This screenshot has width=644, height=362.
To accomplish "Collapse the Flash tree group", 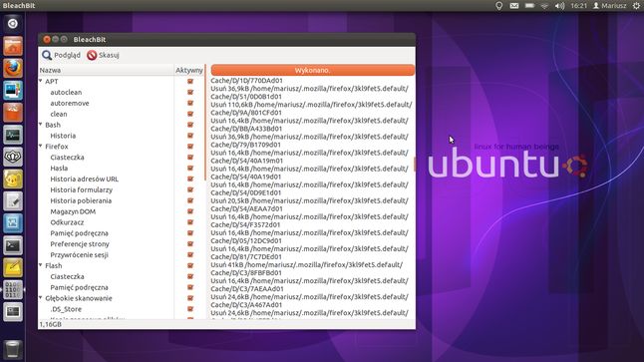I will (x=41, y=265).
